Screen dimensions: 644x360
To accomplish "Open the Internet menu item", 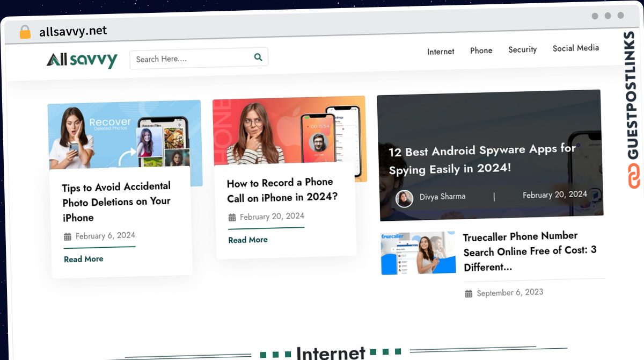I will tap(441, 52).
